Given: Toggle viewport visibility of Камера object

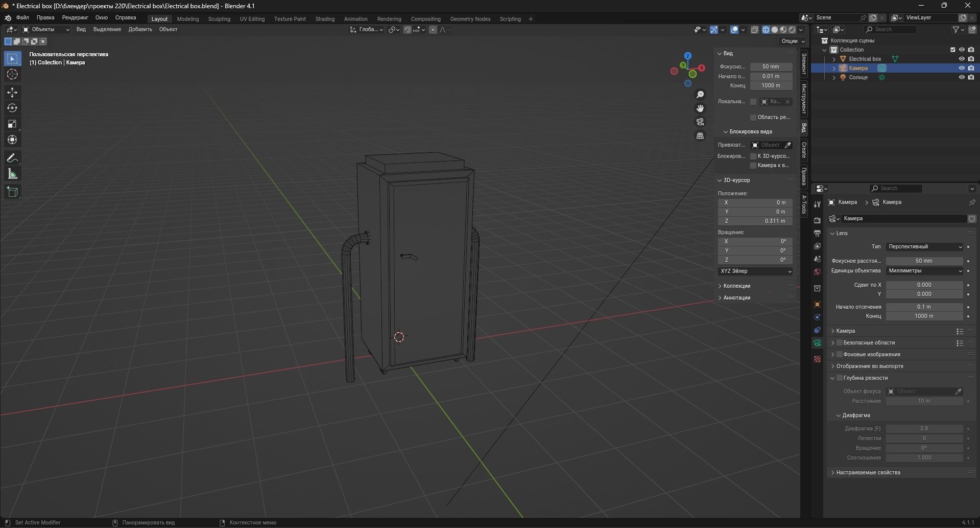Looking at the screenshot, I should [x=962, y=68].
